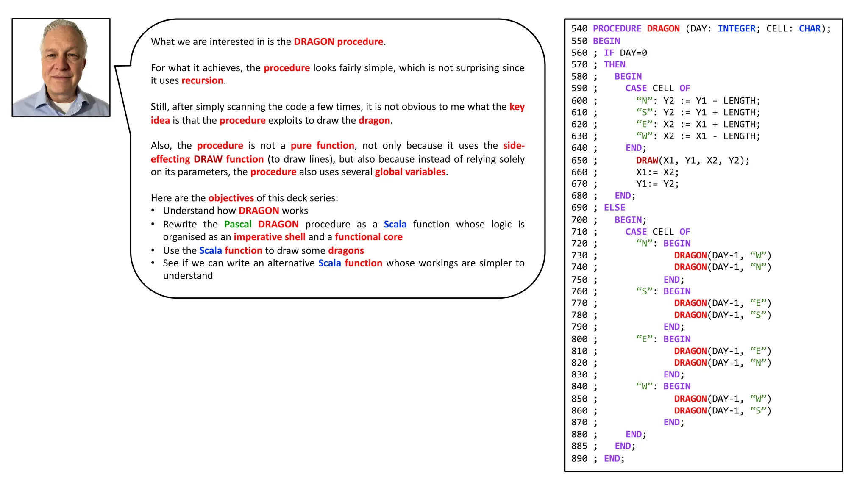This screenshot has height=488, width=868.
Task: Click the presenter portrait photo
Action: tap(61, 67)
